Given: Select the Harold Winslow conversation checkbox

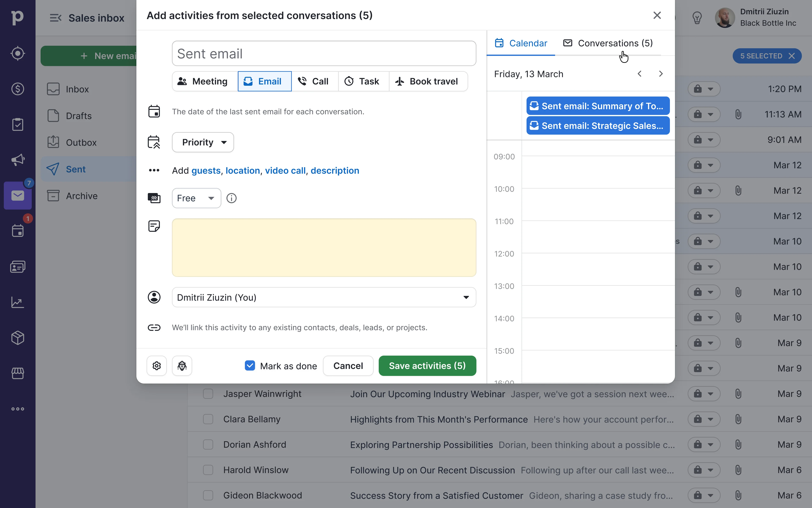Looking at the screenshot, I should pyautogui.click(x=208, y=470).
